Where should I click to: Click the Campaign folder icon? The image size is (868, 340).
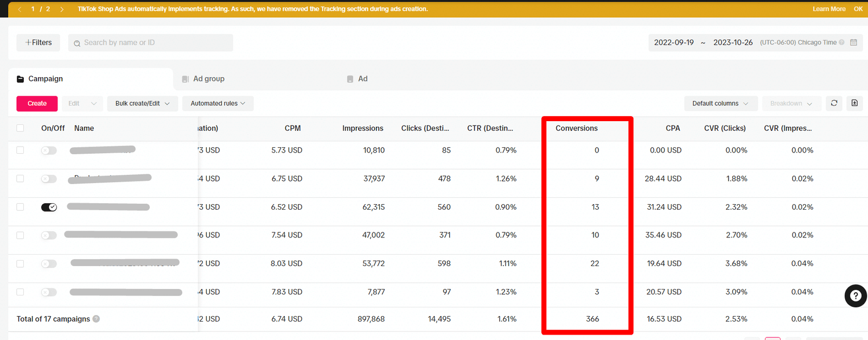pyautogui.click(x=20, y=79)
